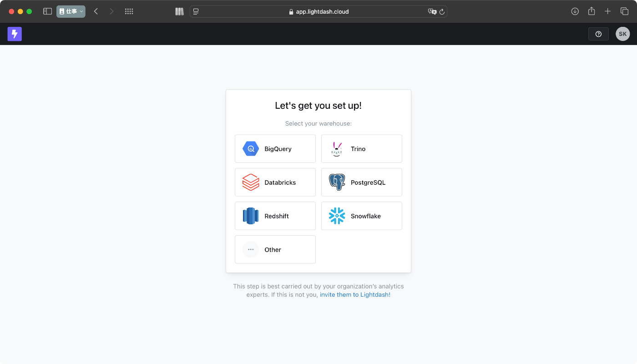
Task: Select the Databricks warehouse card
Action: click(x=275, y=182)
